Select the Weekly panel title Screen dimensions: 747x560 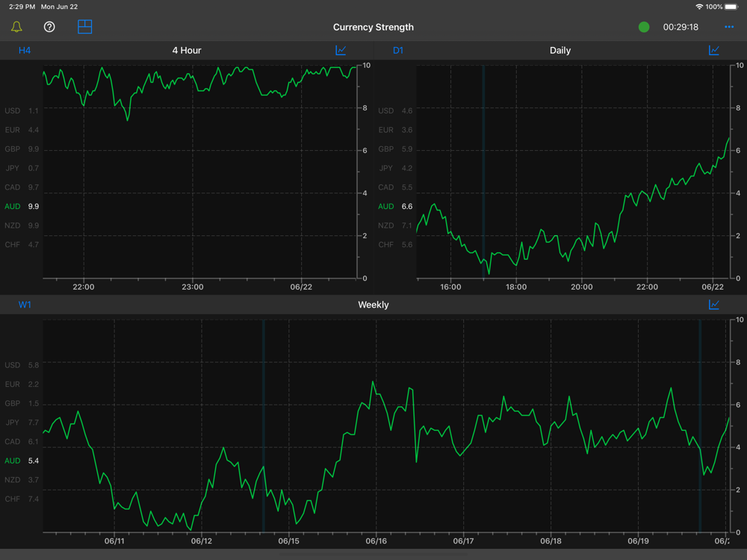point(373,305)
